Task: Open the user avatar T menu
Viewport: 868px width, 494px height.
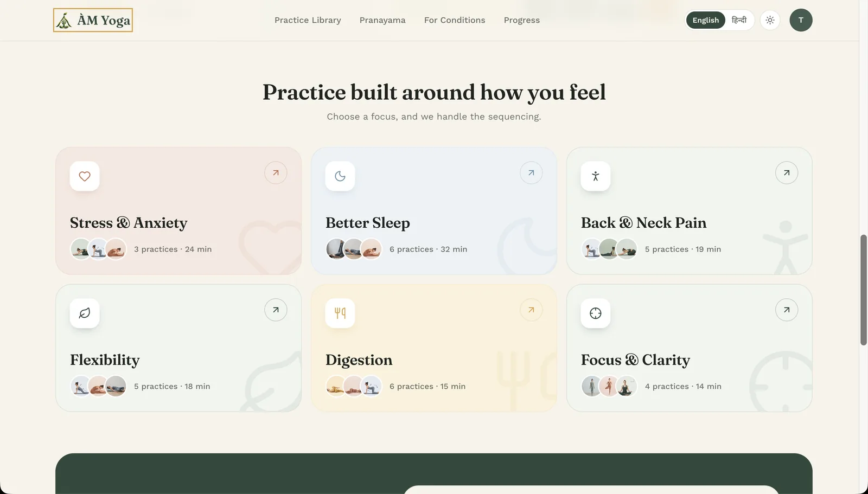Action: (801, 20)
